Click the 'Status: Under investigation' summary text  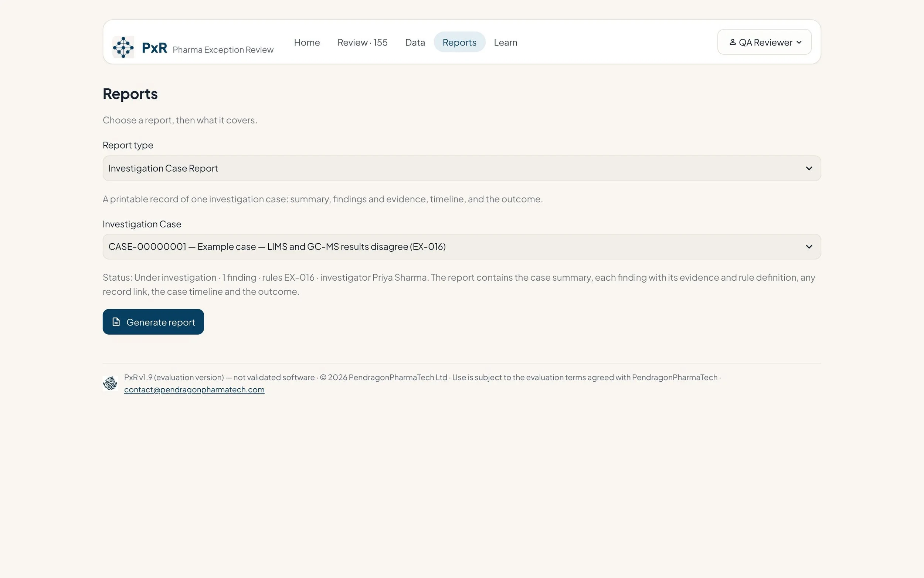coord(459,284)
